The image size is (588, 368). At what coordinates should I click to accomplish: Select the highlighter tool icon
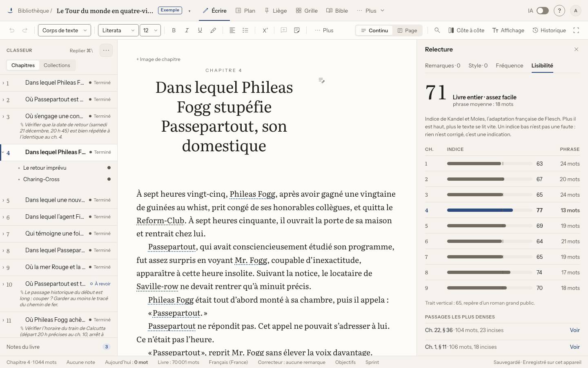point(213,30)
